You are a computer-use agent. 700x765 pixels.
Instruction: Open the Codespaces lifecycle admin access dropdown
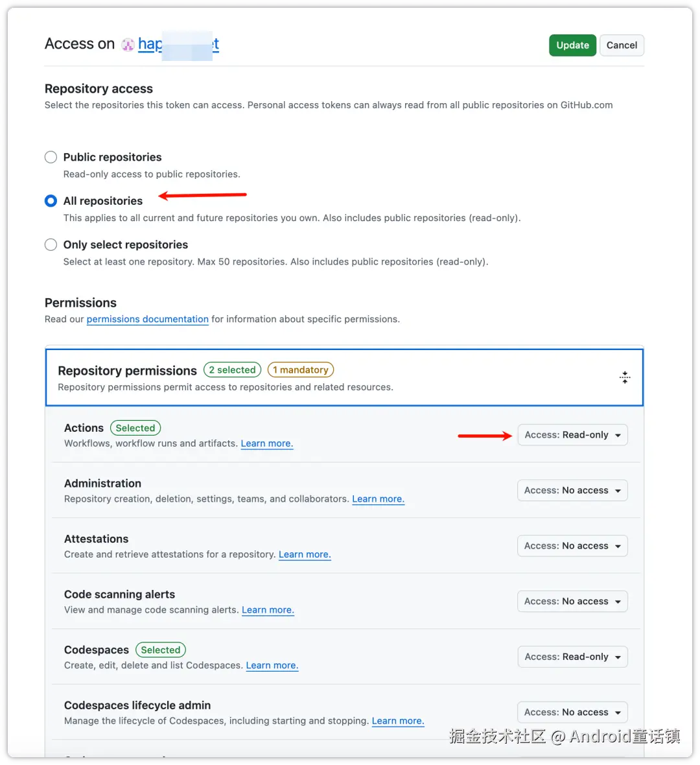572,712
